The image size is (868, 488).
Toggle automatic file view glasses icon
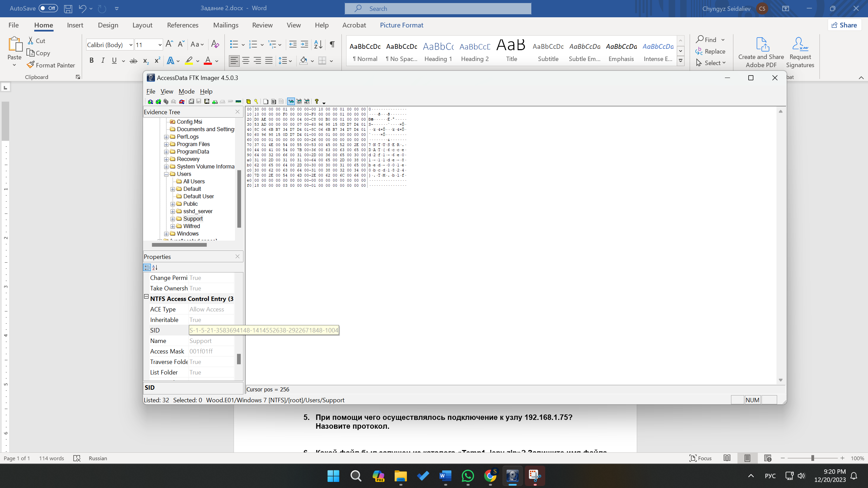click(291, 101)
